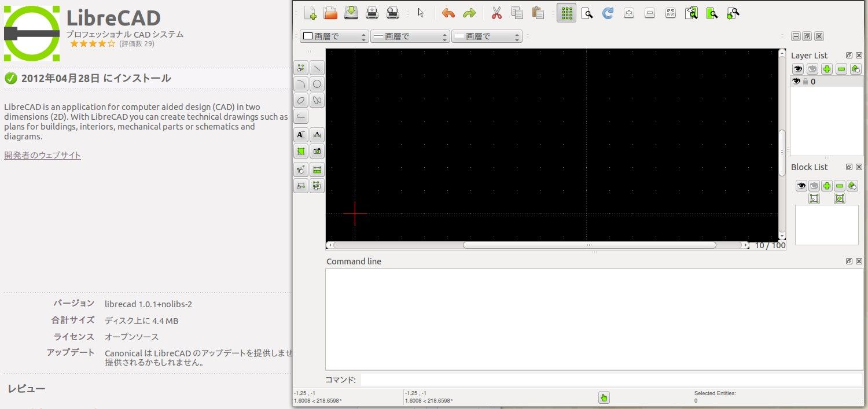Open the spline tool with double ellipses
The image size is (868, 409).
coord(317,101)
